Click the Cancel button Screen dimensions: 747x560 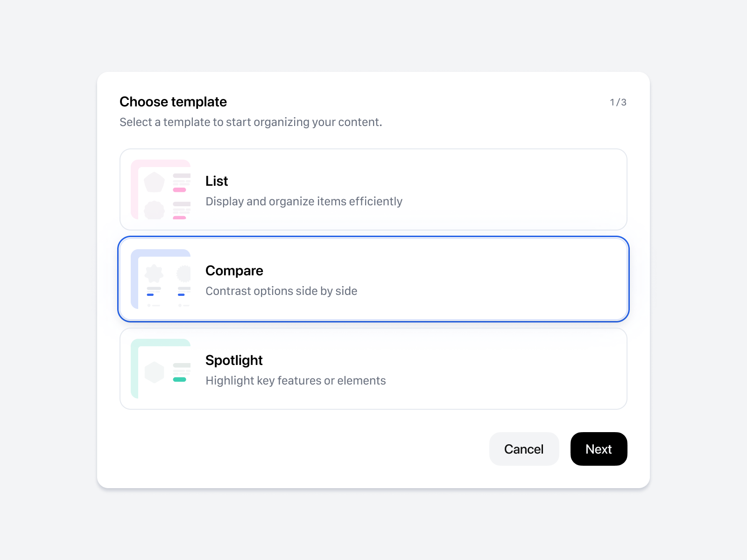pos(524,449)
